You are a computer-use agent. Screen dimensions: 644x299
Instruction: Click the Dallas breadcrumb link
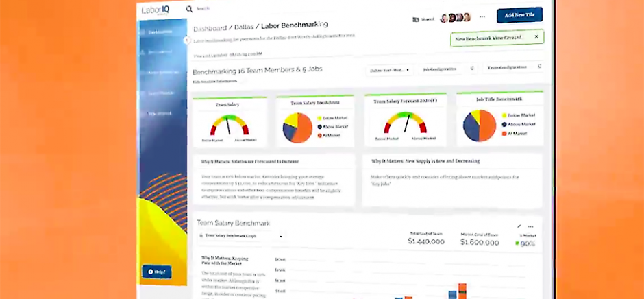tap(240, 29)
